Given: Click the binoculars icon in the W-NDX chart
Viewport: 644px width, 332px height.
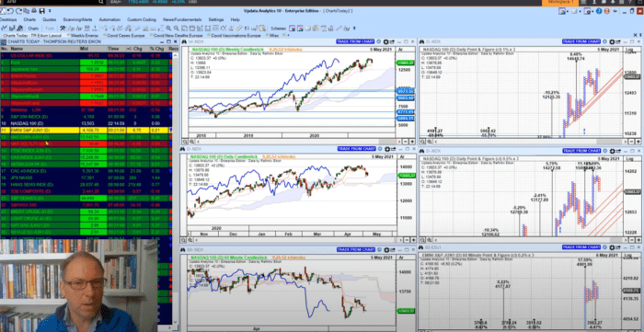Looking at the screenshot, I should click(x=184, y=41).
